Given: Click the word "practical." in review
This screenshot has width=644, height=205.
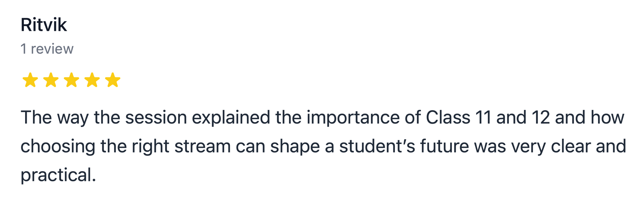Looking at the screenshot, I should (58, 175).
